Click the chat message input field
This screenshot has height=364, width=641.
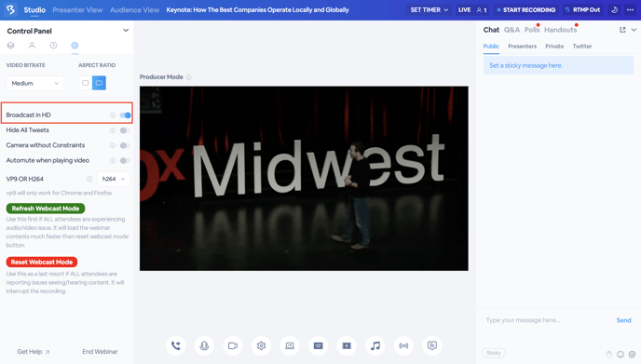click(548, 320)
